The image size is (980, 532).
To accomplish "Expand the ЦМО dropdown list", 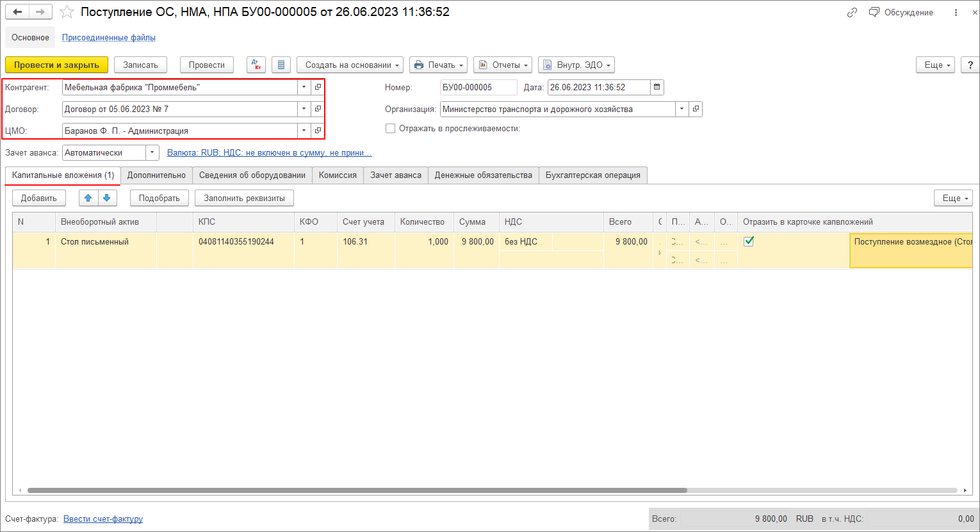I will pyautogui.click(x=304, y=131).
